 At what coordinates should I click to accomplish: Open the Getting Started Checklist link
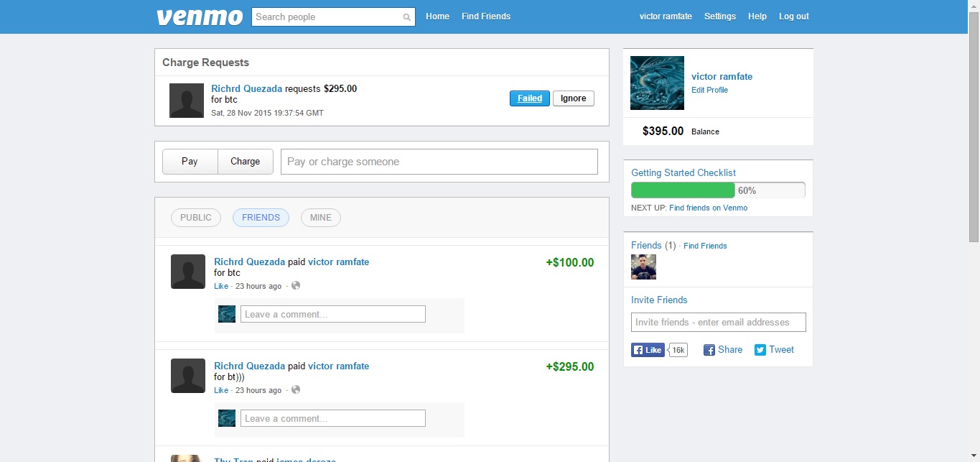[x=683, y=172]
